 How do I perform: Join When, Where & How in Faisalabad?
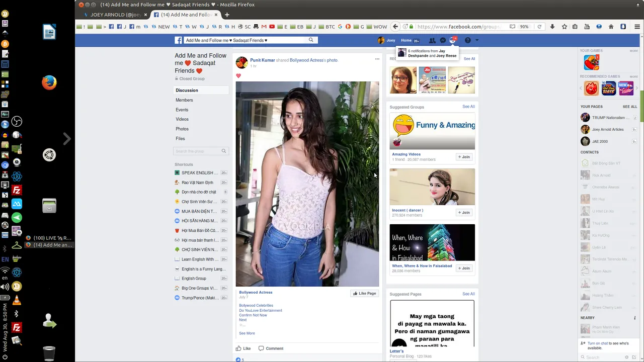point(464,268)
